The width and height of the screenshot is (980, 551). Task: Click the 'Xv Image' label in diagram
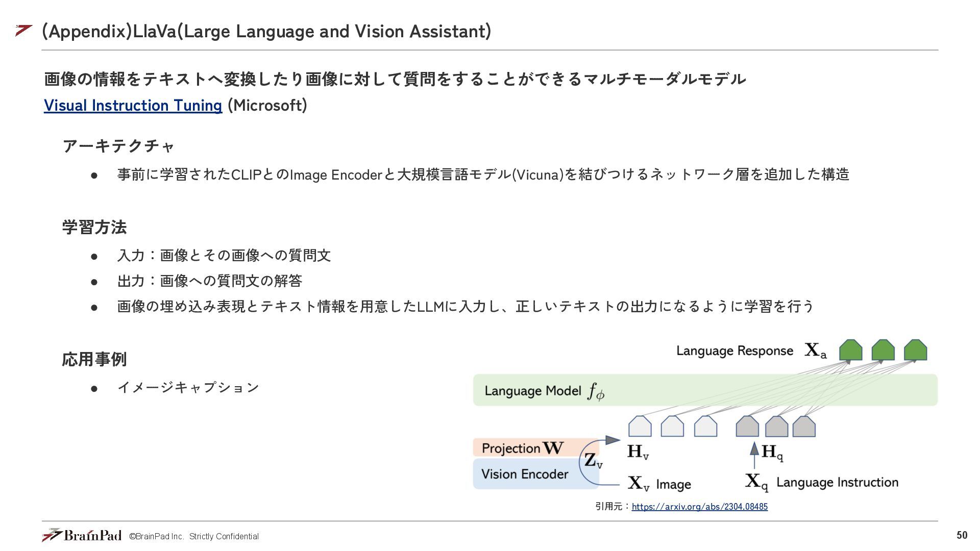coord(659,484)
